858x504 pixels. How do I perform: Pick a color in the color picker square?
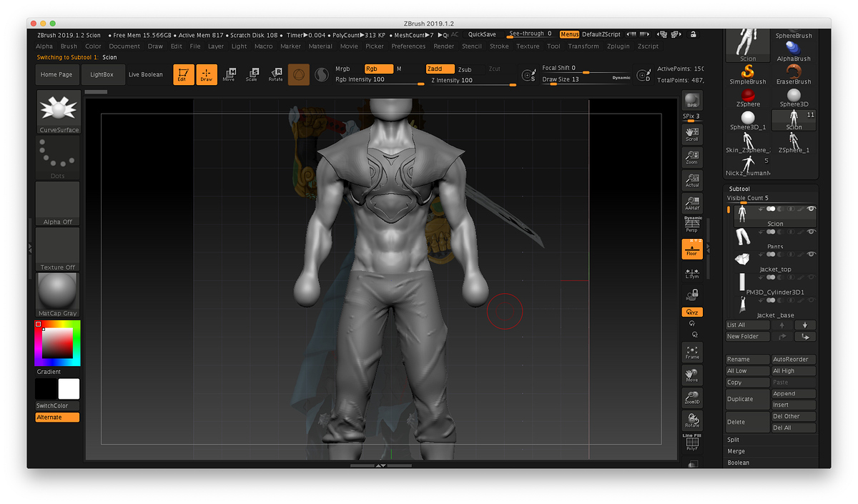click(58, 345)
